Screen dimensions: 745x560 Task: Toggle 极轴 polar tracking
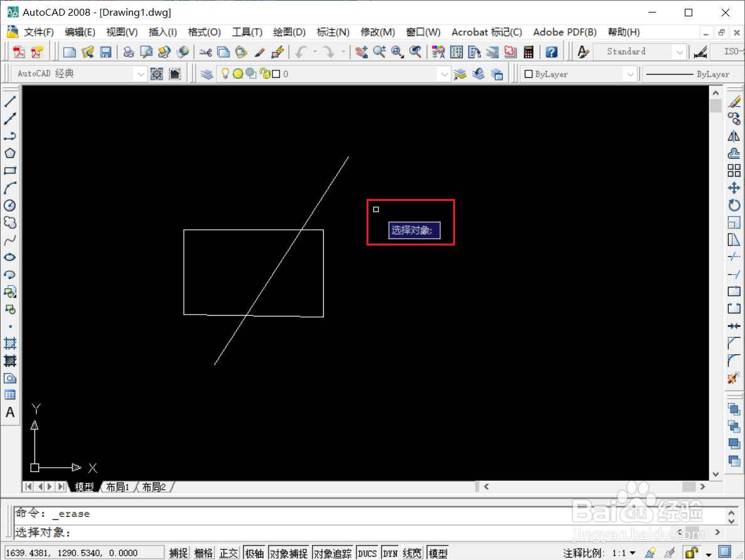pos(254,553)
